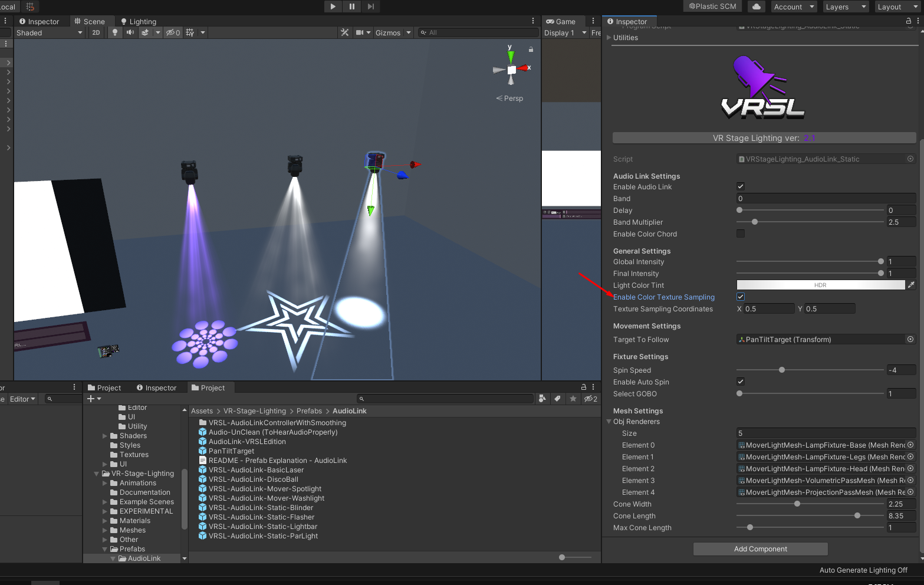The width and height of the screenshot is (924, 585).
Task: Toggle hidden objects visibility in Scene view
Action: [173, 32]
